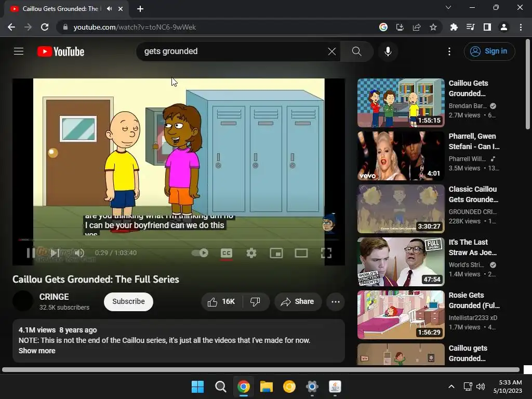Open It's The Last Straw video title
Image resolution: width=532 pixels, height=399 pixels.
click(473, 247)
